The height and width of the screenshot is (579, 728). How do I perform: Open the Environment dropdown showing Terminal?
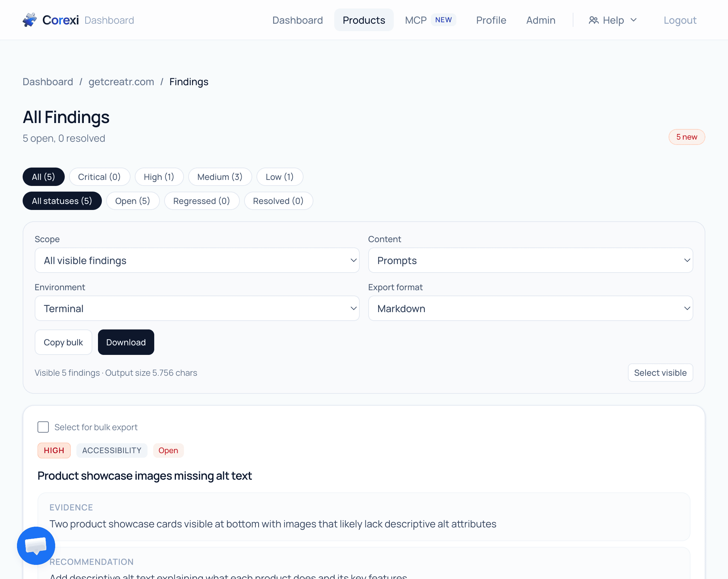[197, 308]
